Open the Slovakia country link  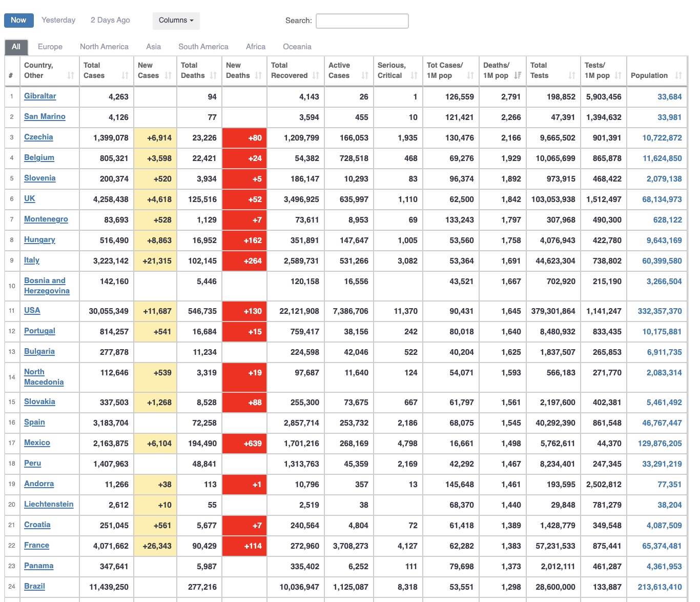point(39,402)
